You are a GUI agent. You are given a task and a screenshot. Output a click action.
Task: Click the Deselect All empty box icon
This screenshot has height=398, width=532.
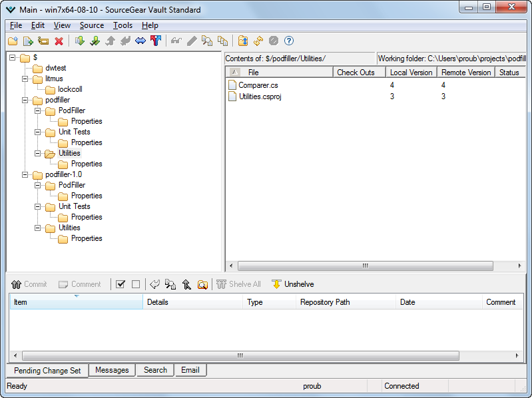click(x=136, y=284)
